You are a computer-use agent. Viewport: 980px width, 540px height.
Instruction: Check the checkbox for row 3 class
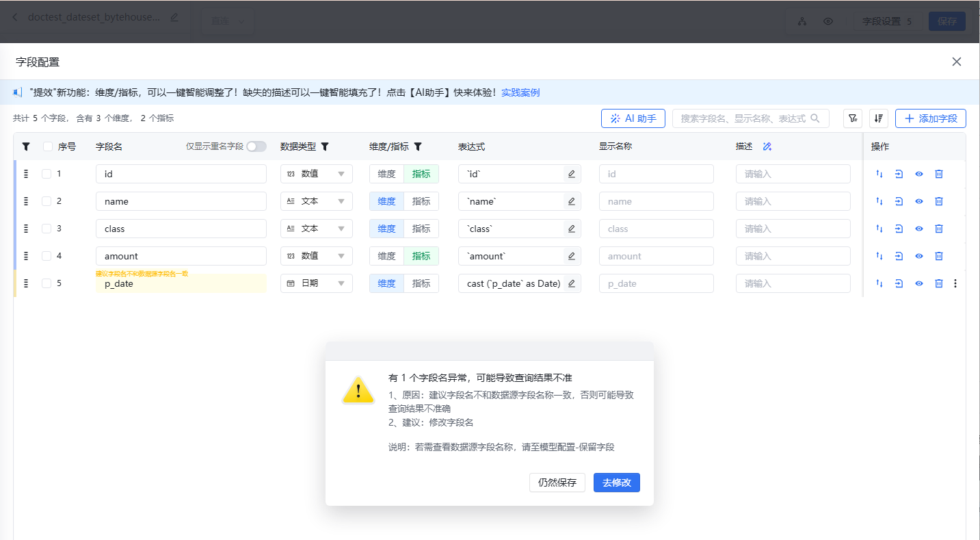(47, 229)
